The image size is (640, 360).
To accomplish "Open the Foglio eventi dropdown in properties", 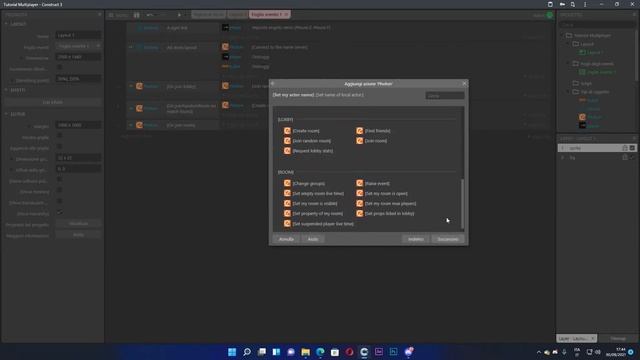I will click(x=78, y=46).
